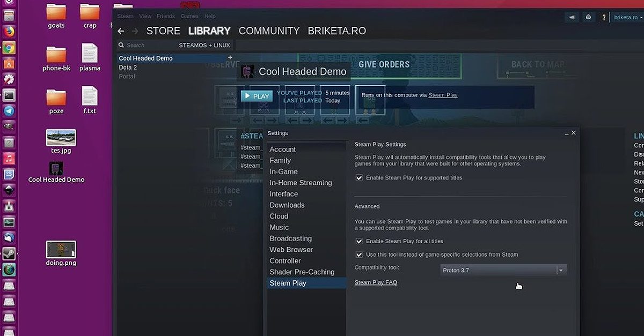Image resolution: width=644 pixels, height=336 pixels.
Task: Uncheck use tool instead of game-specific selections
Action: (x=359, y=255)
